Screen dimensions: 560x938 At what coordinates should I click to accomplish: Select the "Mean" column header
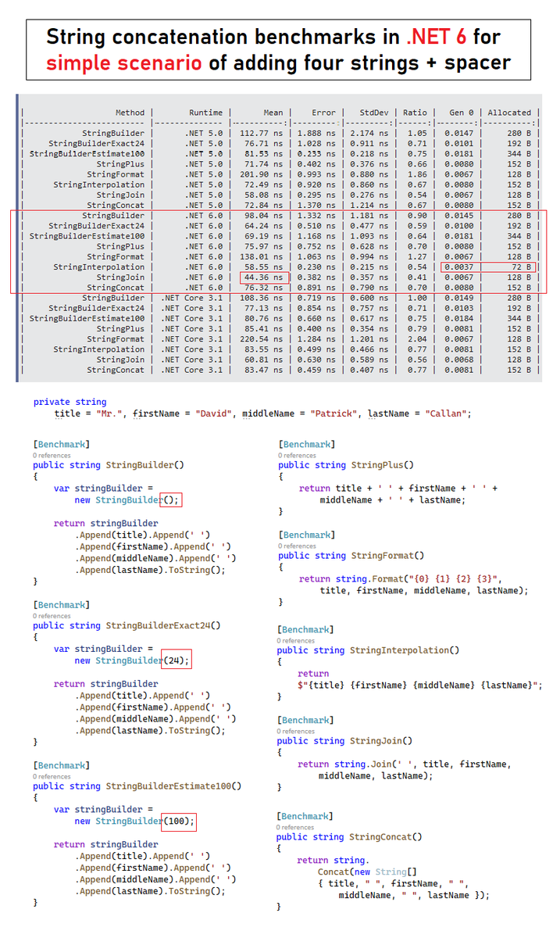click(273, 113)
